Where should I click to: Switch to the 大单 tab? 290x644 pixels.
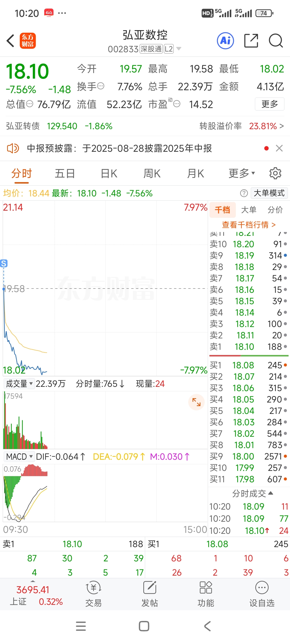(x=249, y=210)
